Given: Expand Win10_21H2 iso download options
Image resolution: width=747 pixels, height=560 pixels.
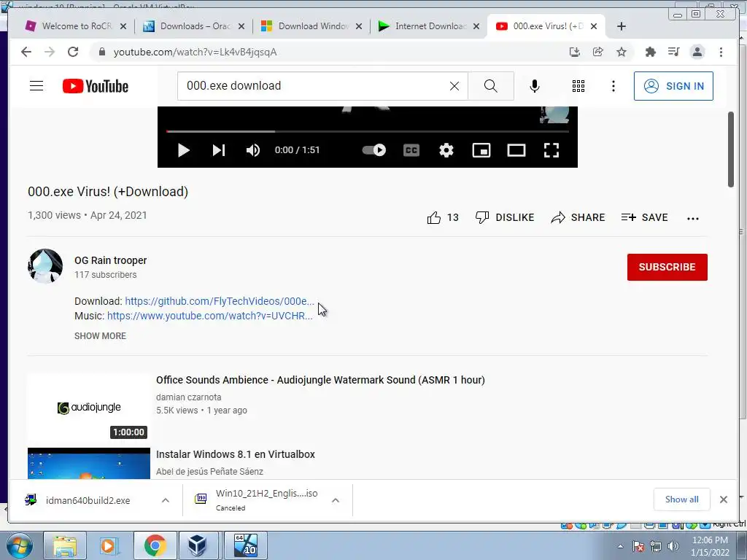Looking at the screenshot, I should tap(336, 500).
